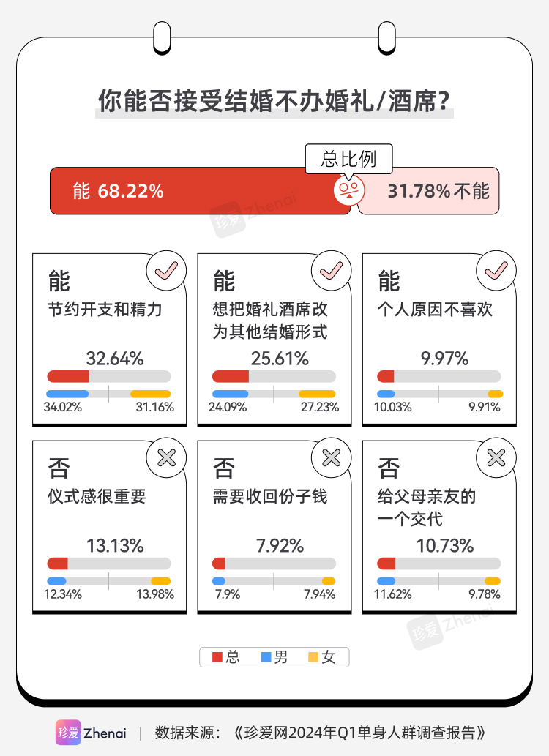Click the checkmark icon on 想把婚礼酒席改 card
549x756 pixels.
332,271
